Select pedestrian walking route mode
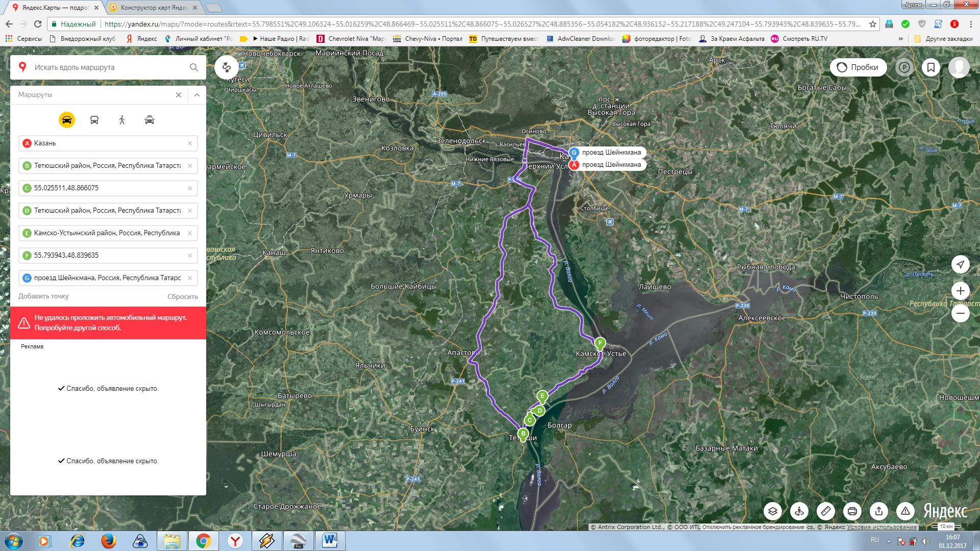The height and width of the screenshot is (551, 980). tap(122, 120)
